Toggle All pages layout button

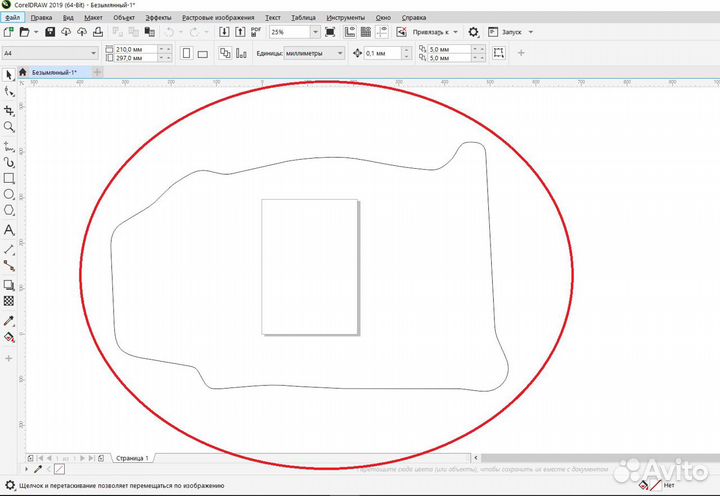[x=225, y=53]
